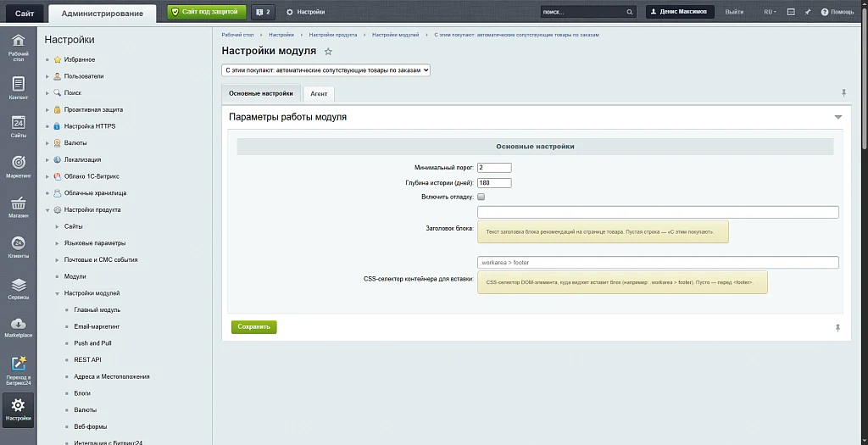Click the top search box
The width and height of the screenshot is (868, 445).
click(x=583, y=12)
